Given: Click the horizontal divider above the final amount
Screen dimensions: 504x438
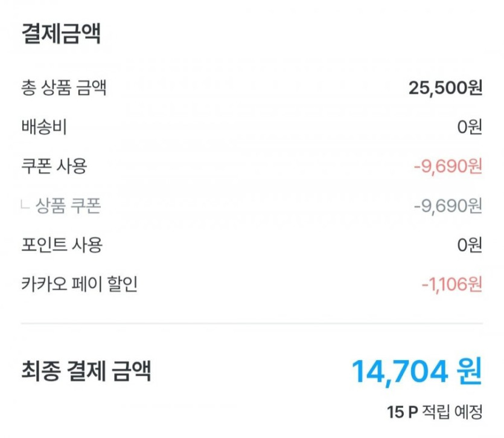Looking at the screenshot, I should [x=252, y=323].
